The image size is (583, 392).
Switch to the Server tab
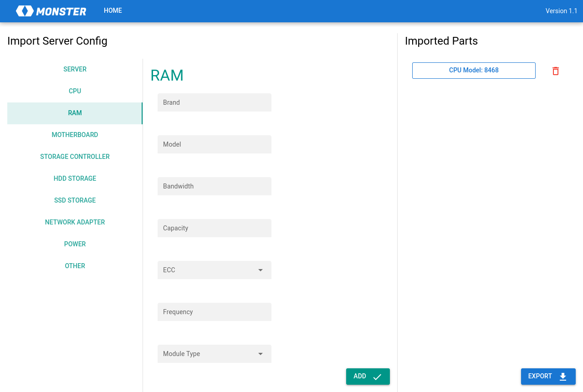pyautogui.click(x=75, y=69)
